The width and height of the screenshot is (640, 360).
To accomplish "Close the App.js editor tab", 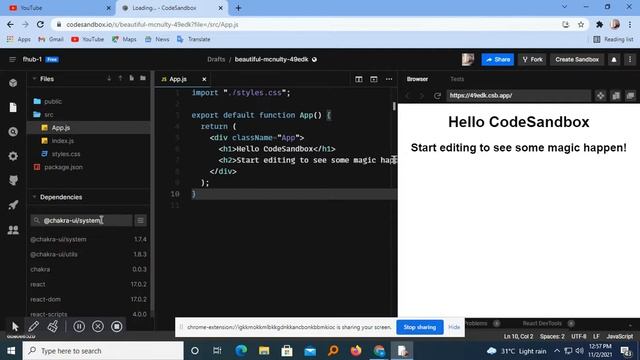I will [204, 79].
